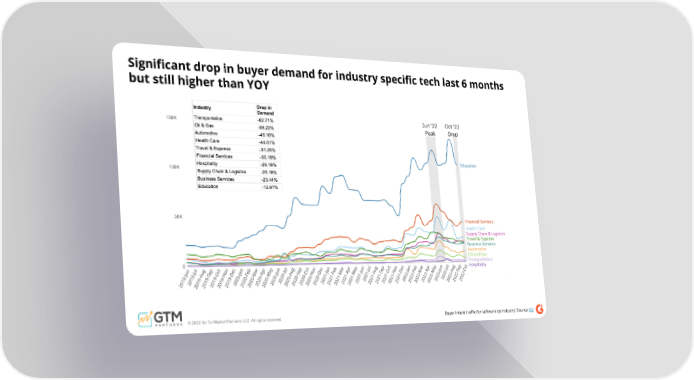Click the Oct '22 Drop marker label
The image size is (694, 380).
tap(452, 131)
